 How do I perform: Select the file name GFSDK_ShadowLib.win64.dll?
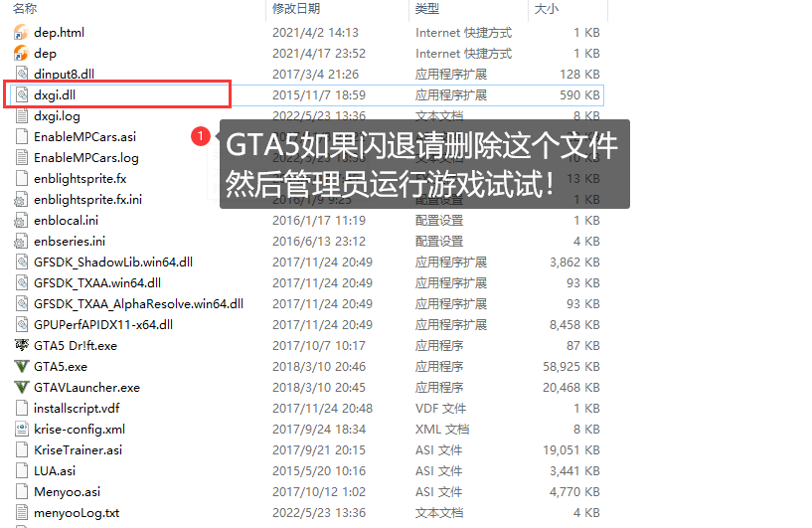pos(113,263)
